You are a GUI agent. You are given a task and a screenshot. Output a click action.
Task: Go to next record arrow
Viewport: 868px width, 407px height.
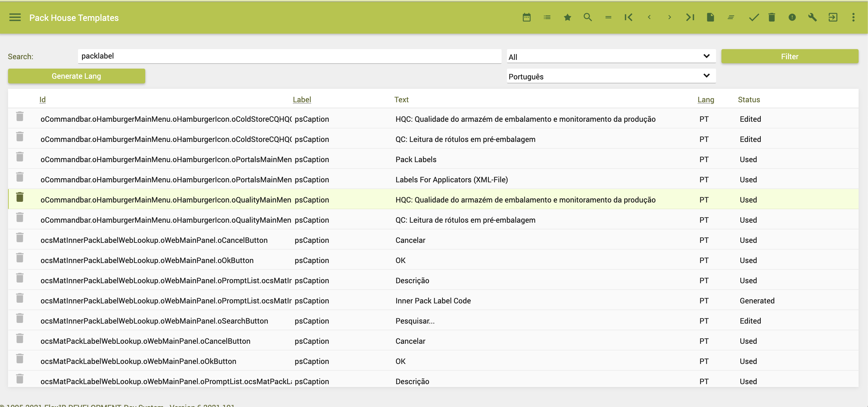click(x=670, y=17)
